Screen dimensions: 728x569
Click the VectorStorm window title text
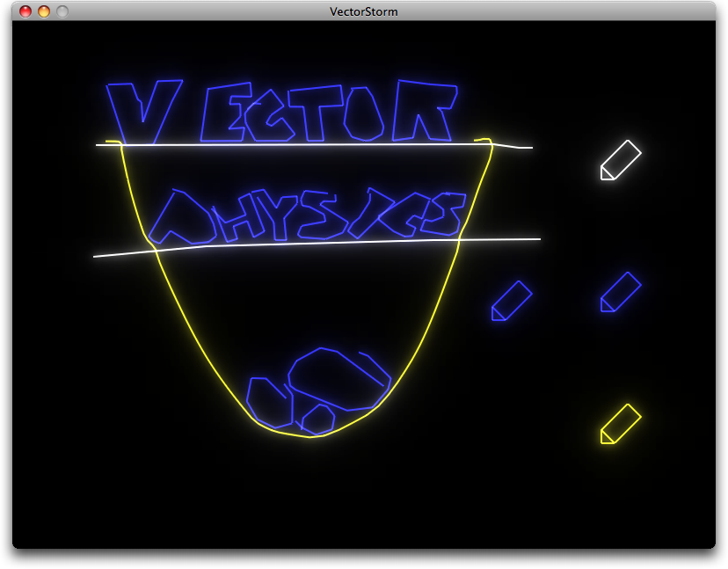click(363, 11)
